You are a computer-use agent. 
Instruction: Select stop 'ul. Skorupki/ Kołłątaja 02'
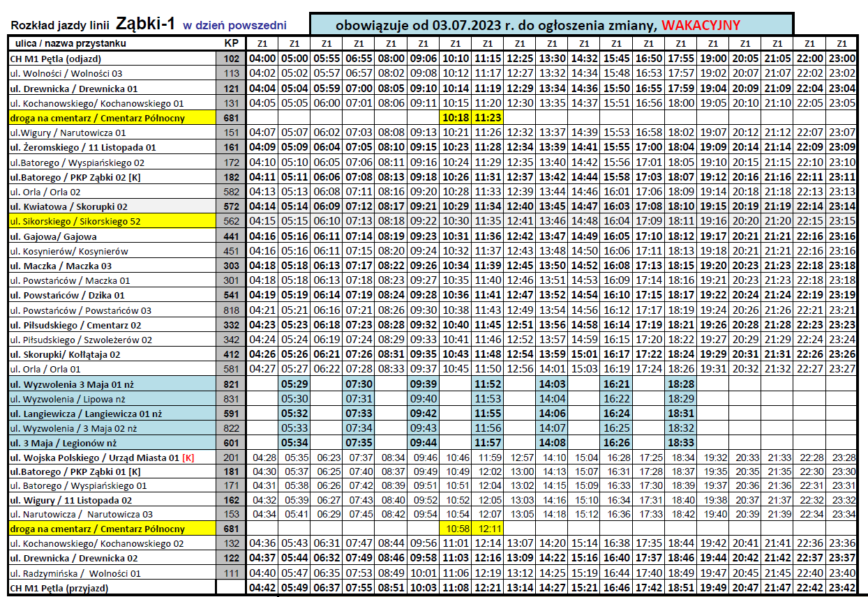[x=65, y=354]
